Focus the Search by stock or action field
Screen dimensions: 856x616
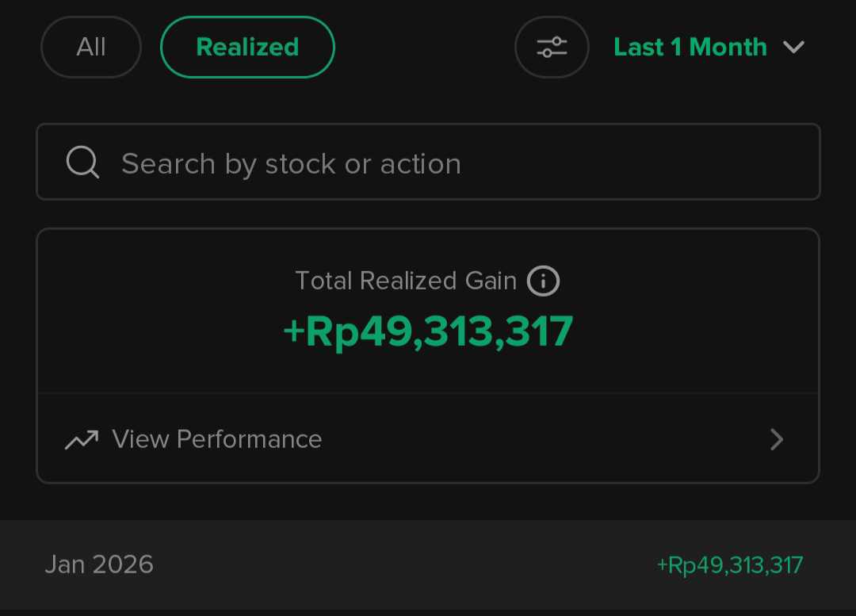coord(291,164)
